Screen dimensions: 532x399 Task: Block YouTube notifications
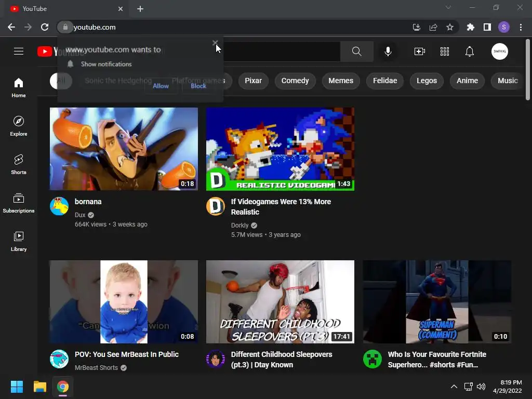coord(198,86)
